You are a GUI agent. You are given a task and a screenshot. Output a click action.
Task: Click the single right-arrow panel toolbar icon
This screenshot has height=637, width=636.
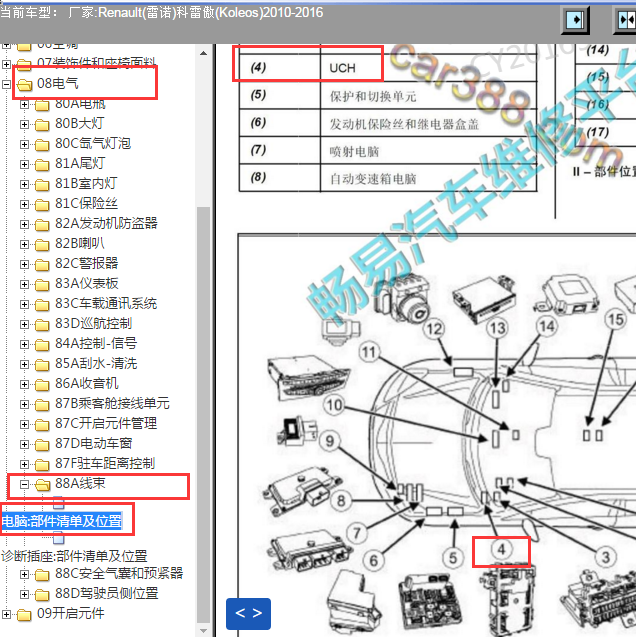[575, 20]
